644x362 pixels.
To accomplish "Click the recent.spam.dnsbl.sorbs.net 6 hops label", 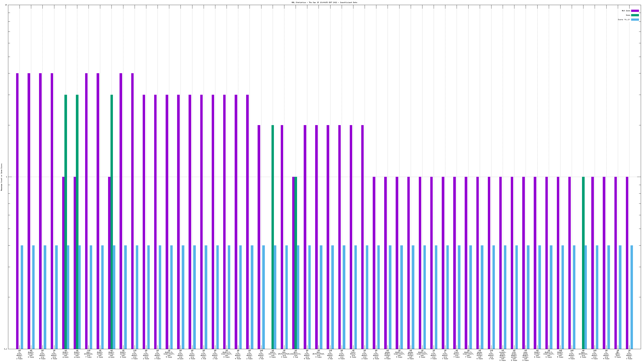I will coord(503,356).
